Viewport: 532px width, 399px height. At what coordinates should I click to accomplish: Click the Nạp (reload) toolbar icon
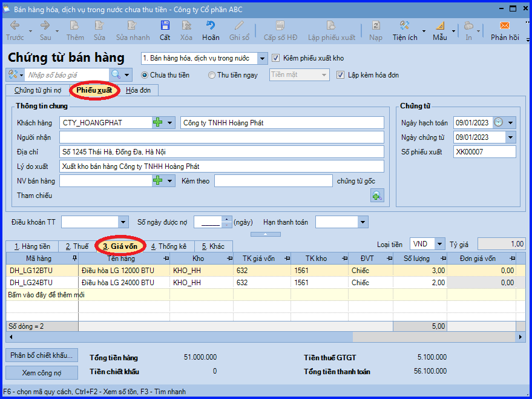click(376, 25)
